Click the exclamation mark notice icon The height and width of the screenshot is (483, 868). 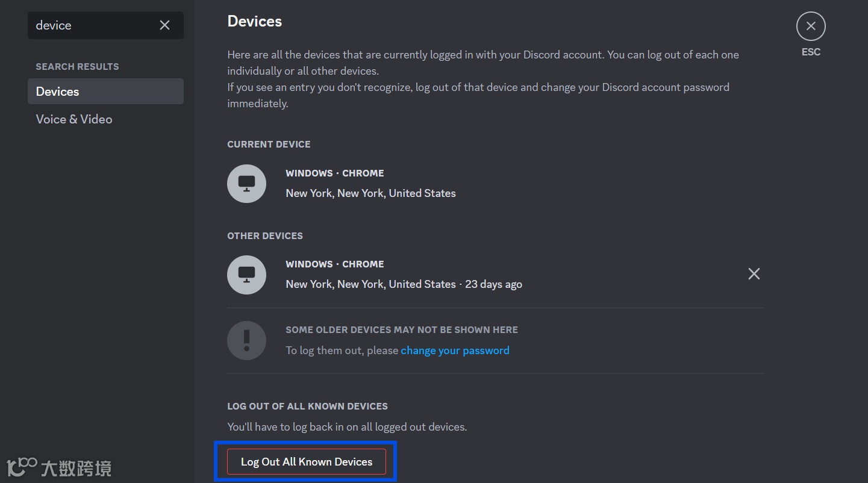[x=246, y=340]
